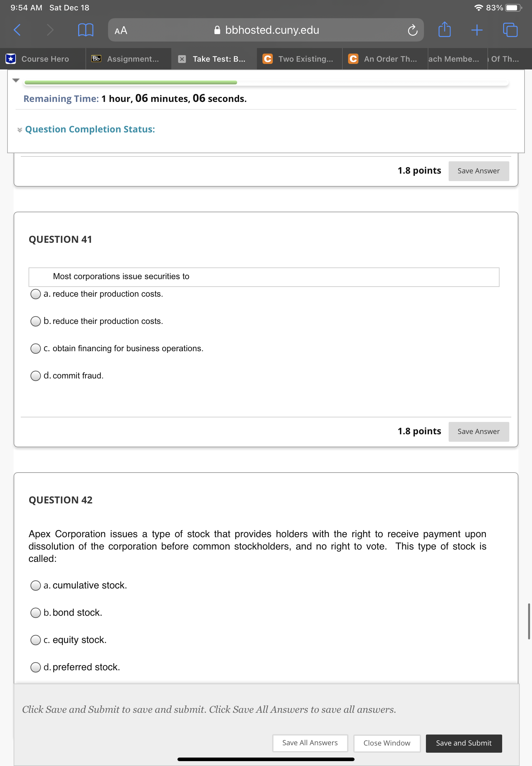Reload the bbhosted.cuny.edu page
This screenshot has width=532, height=766.
point(412,30)
